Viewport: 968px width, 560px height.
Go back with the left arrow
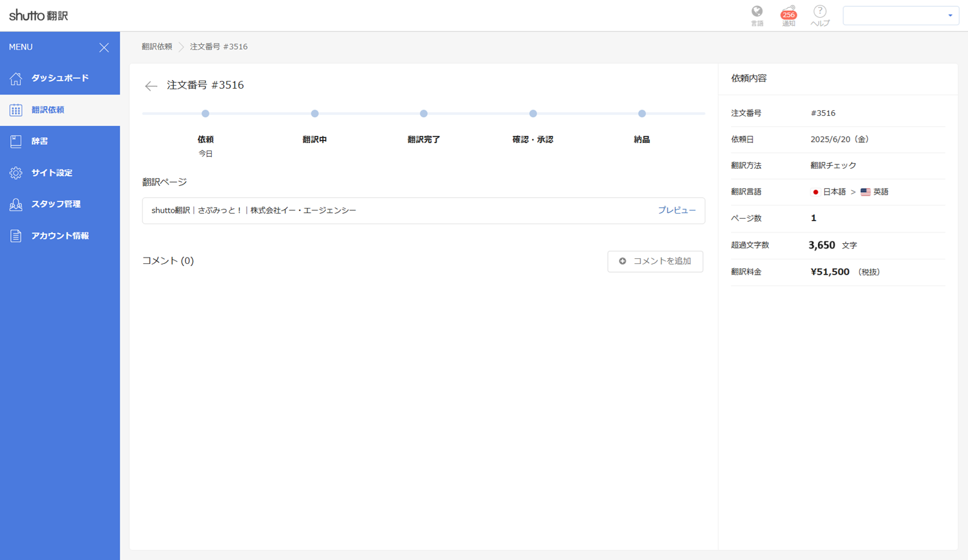click(151, 86)
